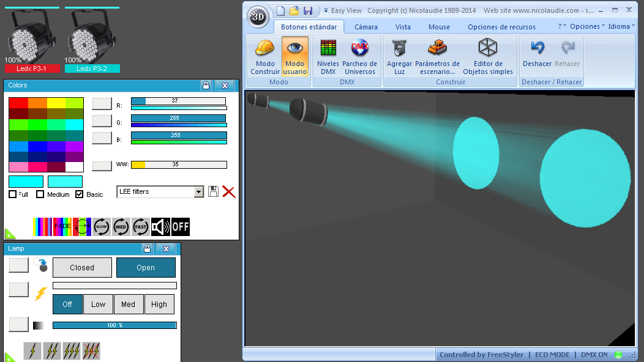Click Rehacer redo arrow
The image size is (644, 362).
(567, 53)
